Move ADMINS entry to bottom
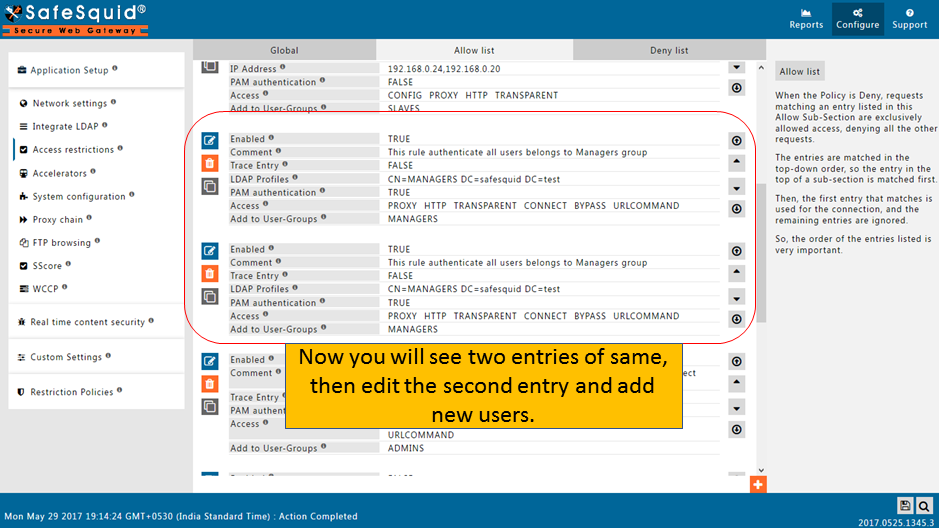The height and width of the screenshot is (528, 939). pos(737,429)
